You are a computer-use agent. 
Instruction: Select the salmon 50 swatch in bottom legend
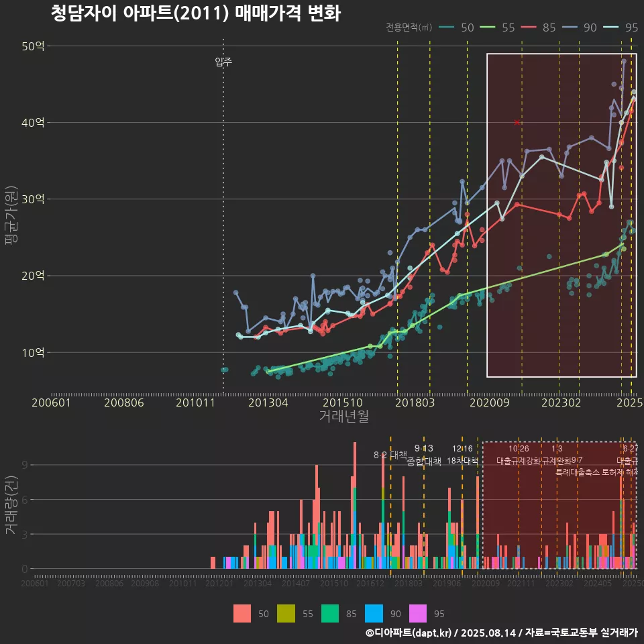pyautogui.click(x=242, y=614)
